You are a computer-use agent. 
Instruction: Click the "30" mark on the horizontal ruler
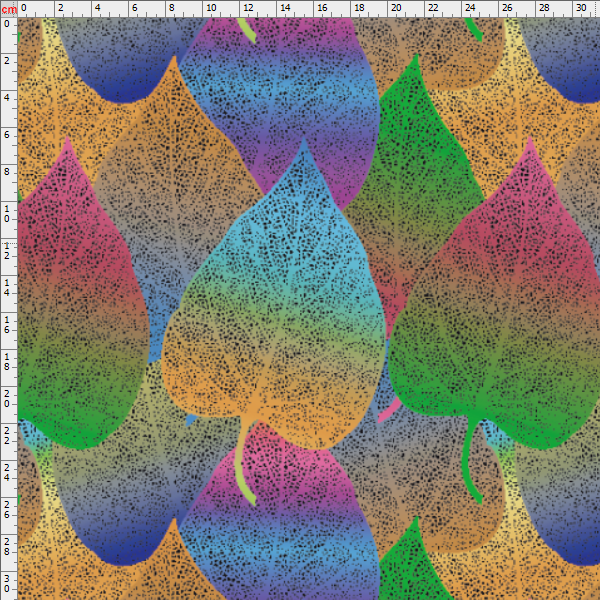(581, 8)
